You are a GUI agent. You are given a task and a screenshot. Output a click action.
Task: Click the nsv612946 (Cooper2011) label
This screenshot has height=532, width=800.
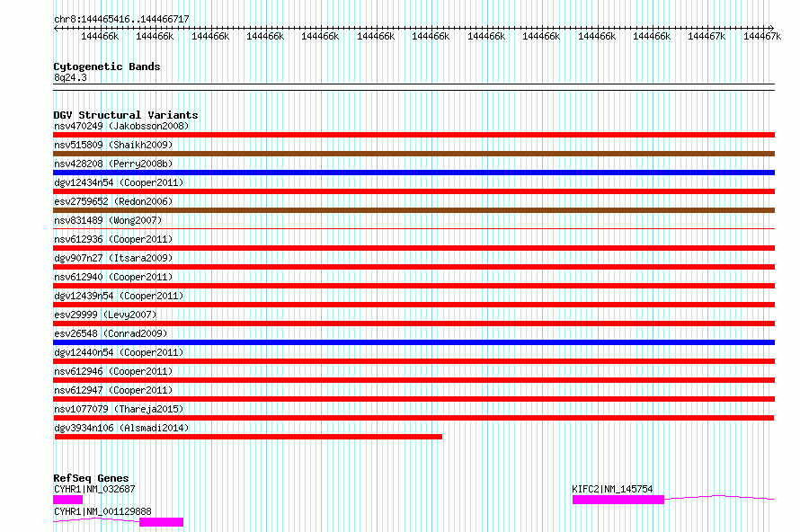point(113,371)
